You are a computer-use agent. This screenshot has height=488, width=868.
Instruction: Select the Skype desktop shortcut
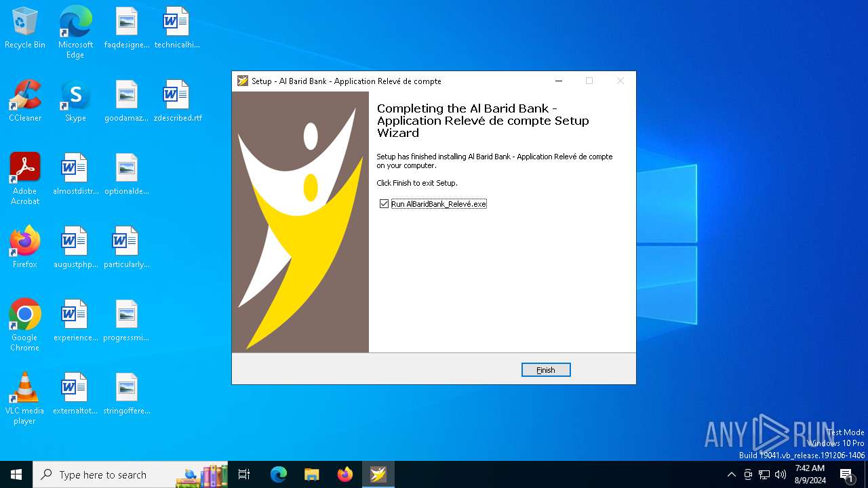tap(75, 102)
